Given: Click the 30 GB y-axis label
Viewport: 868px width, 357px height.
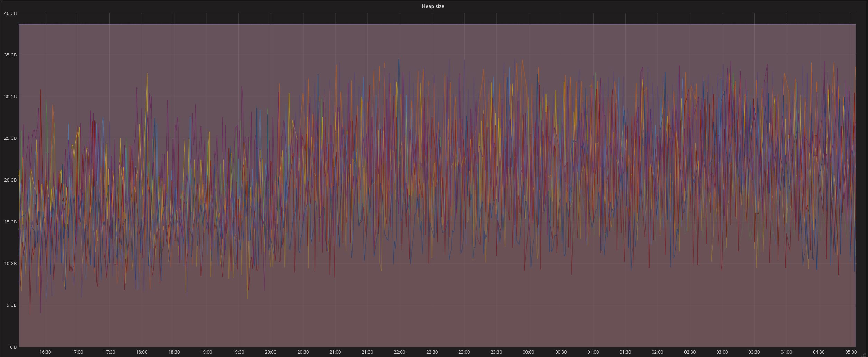Looking at the screenshot, I should point(10,97).
